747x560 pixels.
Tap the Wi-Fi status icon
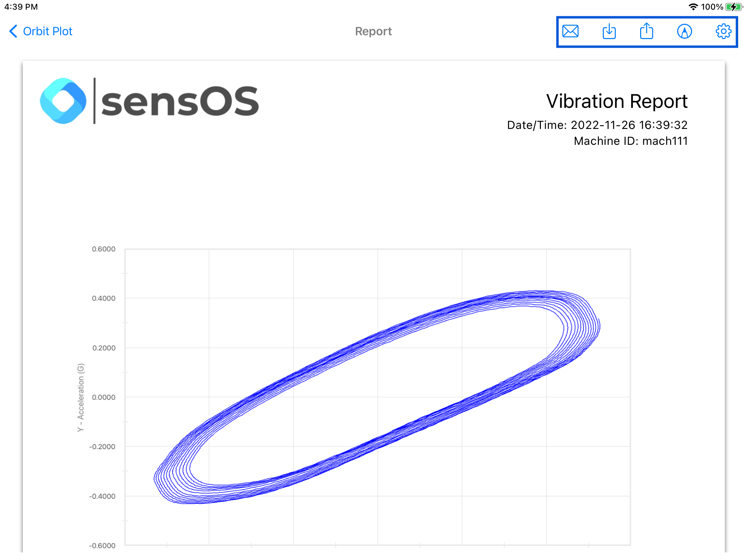pos(693,7)
